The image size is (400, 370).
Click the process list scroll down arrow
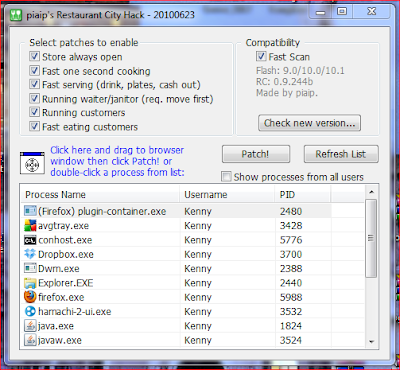click(372, 342)
